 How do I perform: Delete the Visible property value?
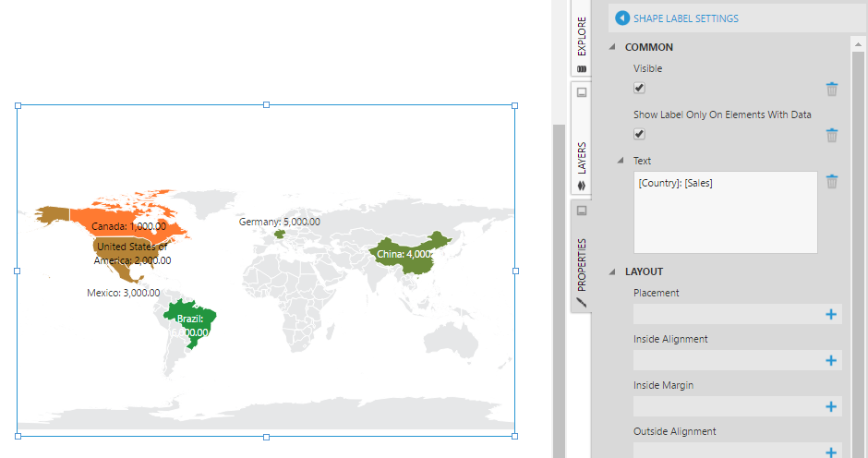[x=832, y=89]
